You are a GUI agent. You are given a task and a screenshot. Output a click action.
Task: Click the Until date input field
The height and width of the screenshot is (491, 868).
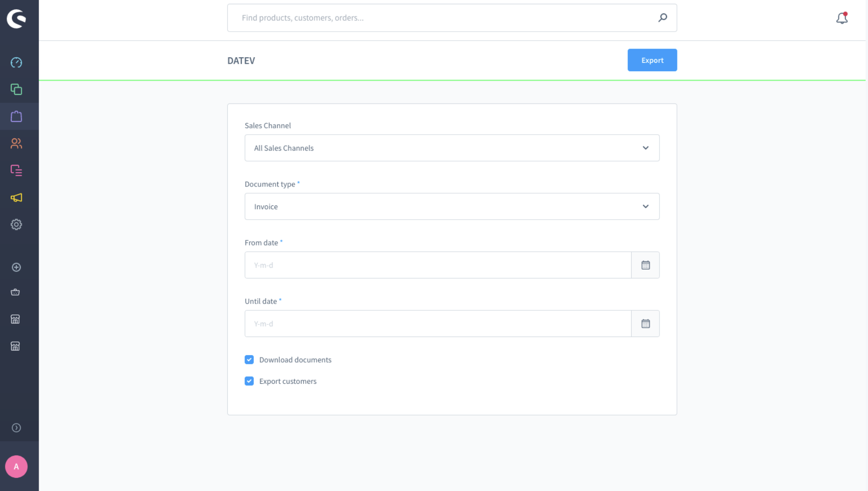437,323
